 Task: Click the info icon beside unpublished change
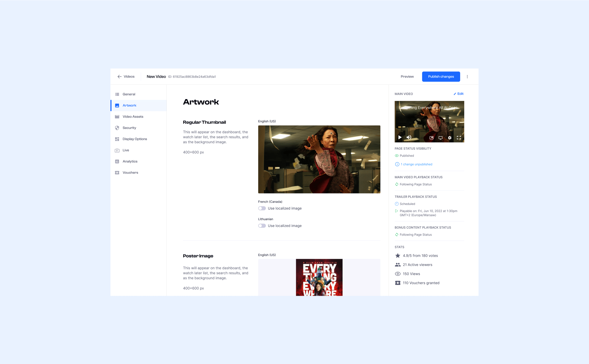[397, 164]
